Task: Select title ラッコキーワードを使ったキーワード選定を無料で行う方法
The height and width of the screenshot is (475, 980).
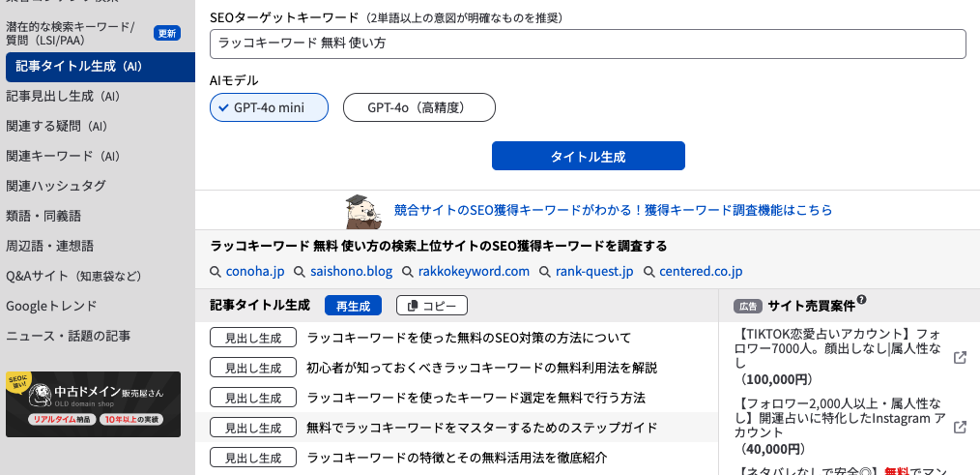Action: pyautogui.click(x=476, y=398)
